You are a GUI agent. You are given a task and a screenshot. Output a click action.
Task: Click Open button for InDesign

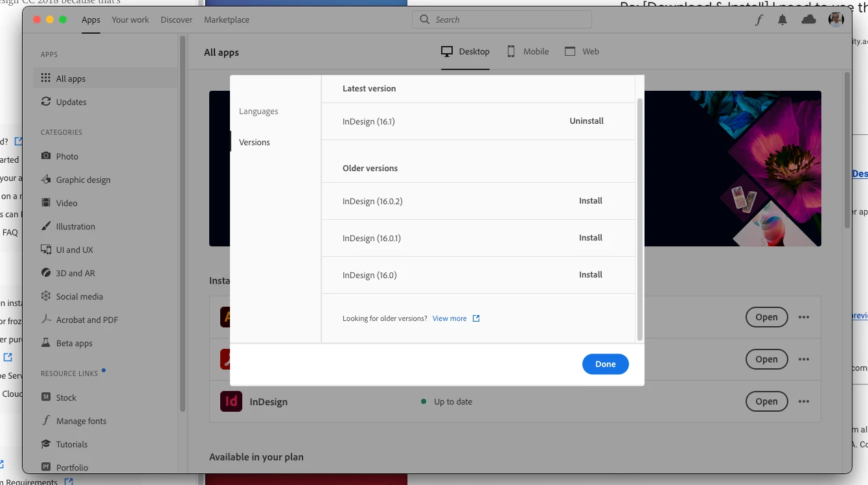pos(766,401)
